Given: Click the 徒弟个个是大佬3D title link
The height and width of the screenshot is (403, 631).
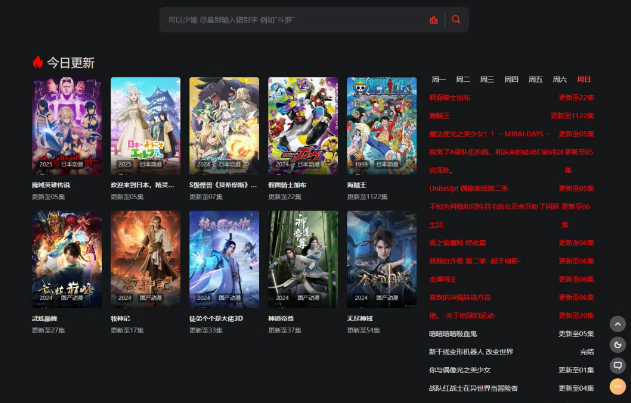Looking at the screenshot, I should click(216, 318).
